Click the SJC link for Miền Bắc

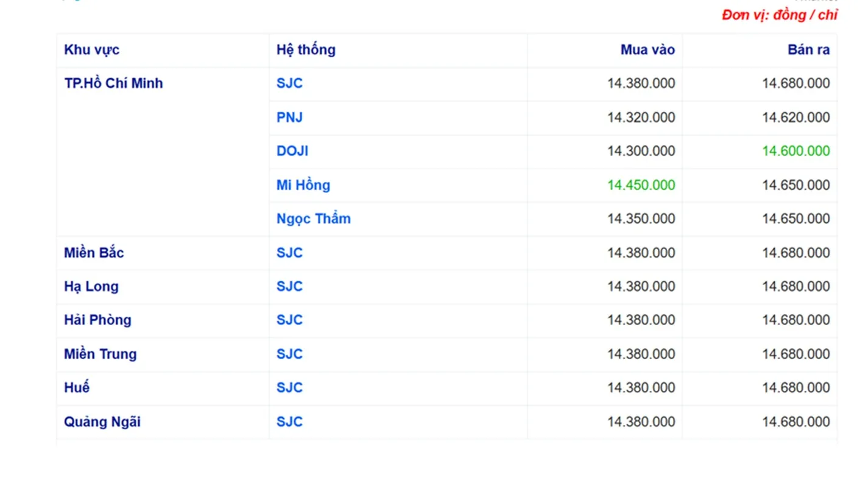[x=289, y=253]
